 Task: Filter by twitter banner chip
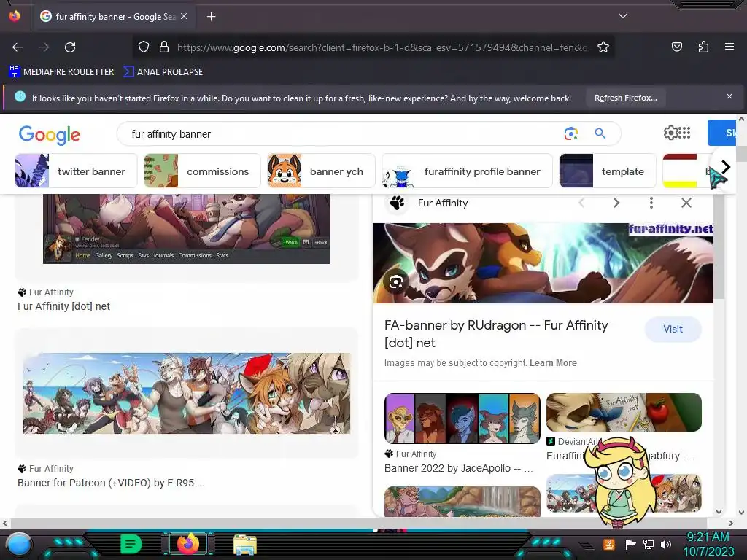pos(76,171)
